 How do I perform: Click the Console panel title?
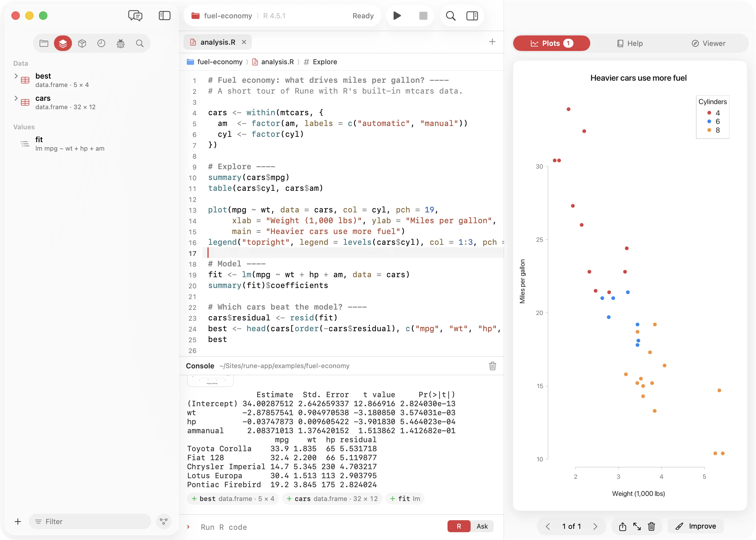pyautogui.click(x=200, y=366)
